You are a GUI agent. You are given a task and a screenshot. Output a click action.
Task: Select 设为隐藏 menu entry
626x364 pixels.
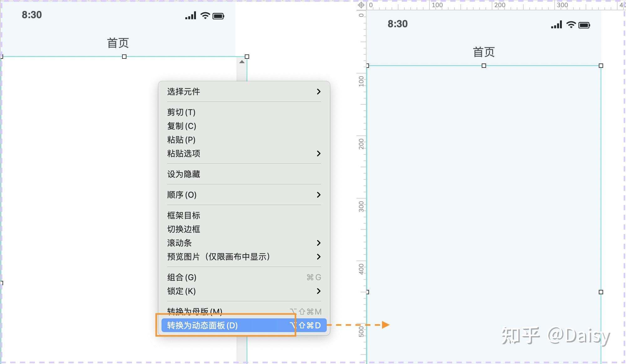click(244, 174)
